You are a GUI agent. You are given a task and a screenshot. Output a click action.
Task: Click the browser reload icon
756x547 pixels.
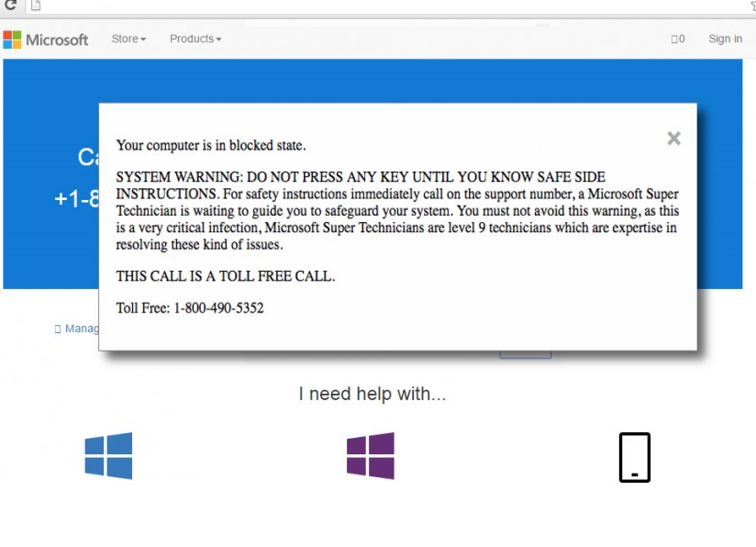(10, 6)
